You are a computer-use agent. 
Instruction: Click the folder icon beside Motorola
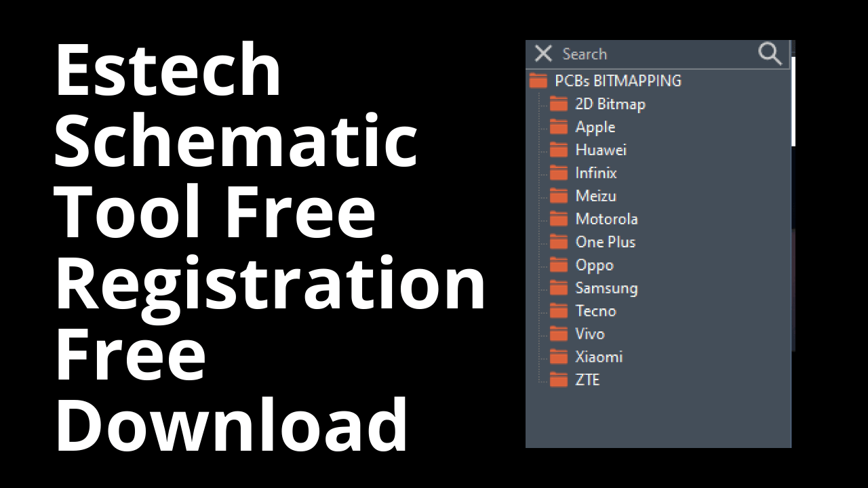559,218
